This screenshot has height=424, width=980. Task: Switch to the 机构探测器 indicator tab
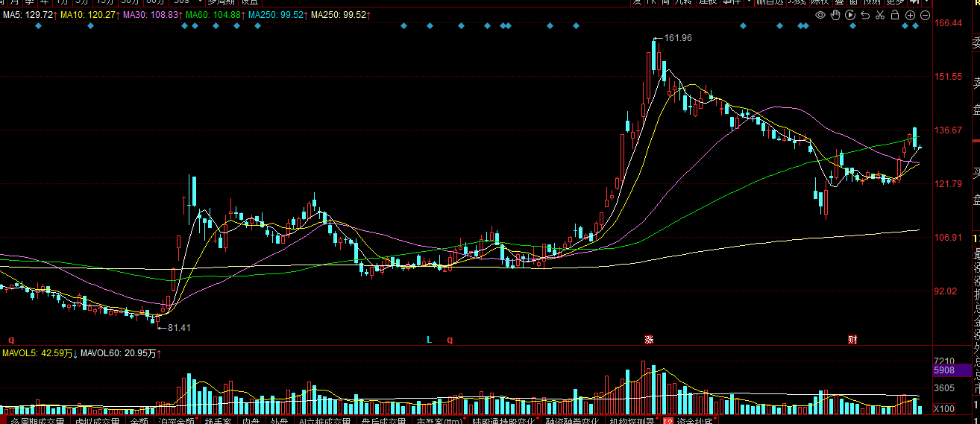coord(632,420)
